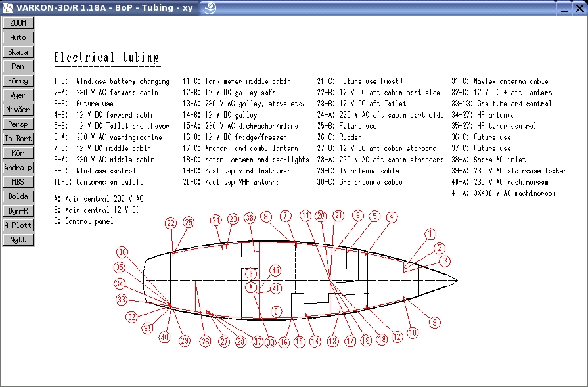Click the Nytt new button
The width and height of the screenshot is (588, 387).
click(x=18, y=240)
